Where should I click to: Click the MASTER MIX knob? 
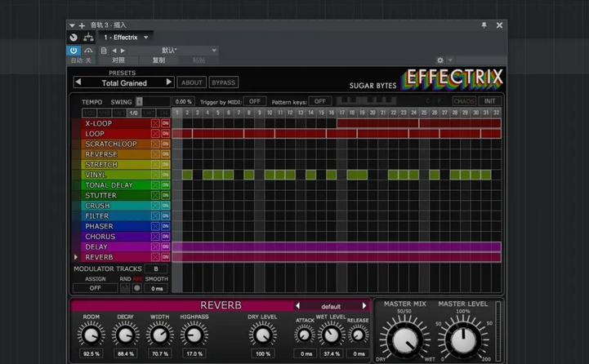coord(404,340)
